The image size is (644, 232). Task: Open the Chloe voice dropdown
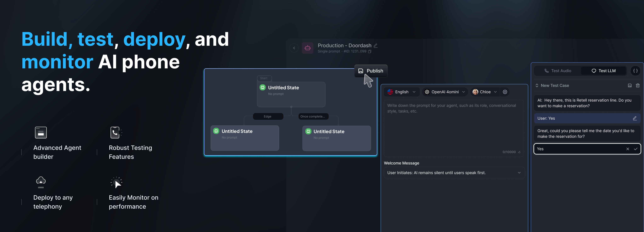pyautogui.click(x=485, y=92)
